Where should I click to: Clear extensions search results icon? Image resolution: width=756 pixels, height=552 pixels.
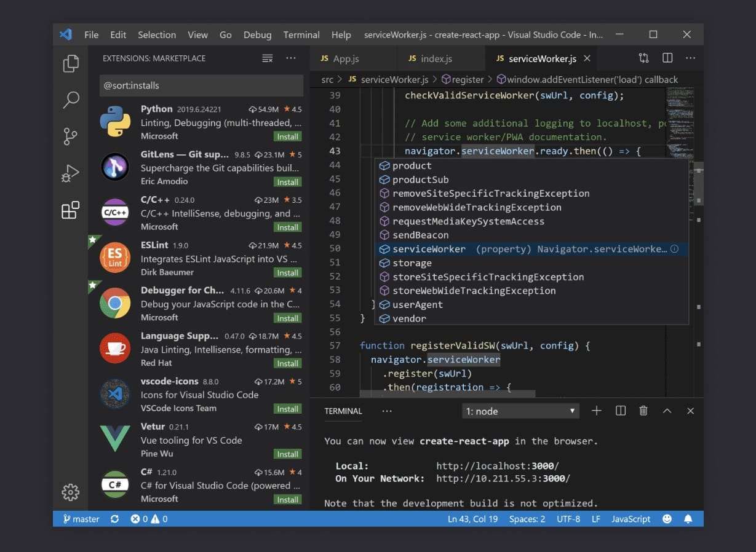coord(268,58)
